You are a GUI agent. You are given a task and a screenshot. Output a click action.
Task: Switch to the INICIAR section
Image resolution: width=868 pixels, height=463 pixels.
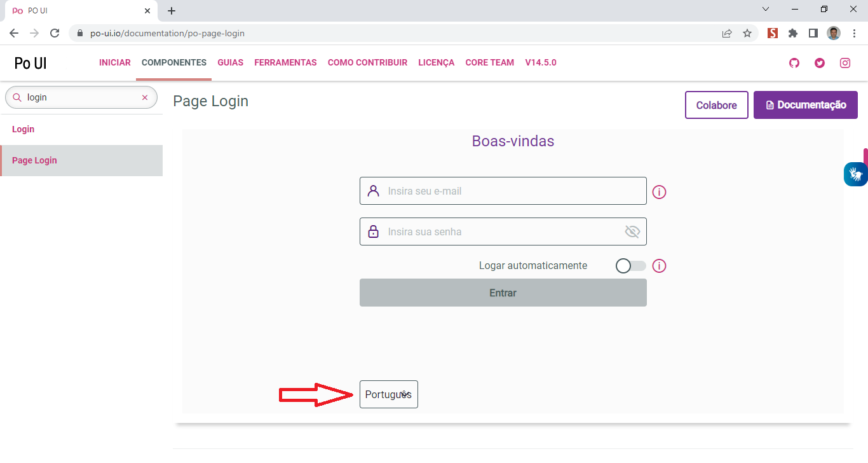coord(114,62)
